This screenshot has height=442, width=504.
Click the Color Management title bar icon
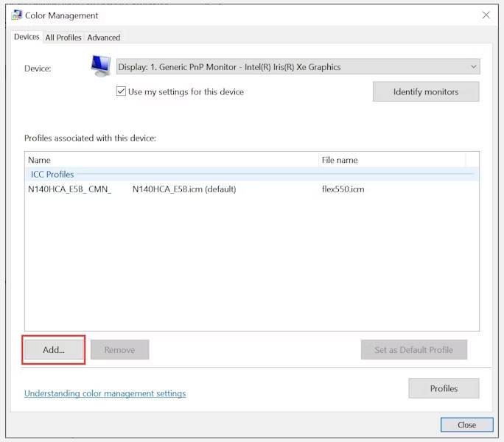16,15
